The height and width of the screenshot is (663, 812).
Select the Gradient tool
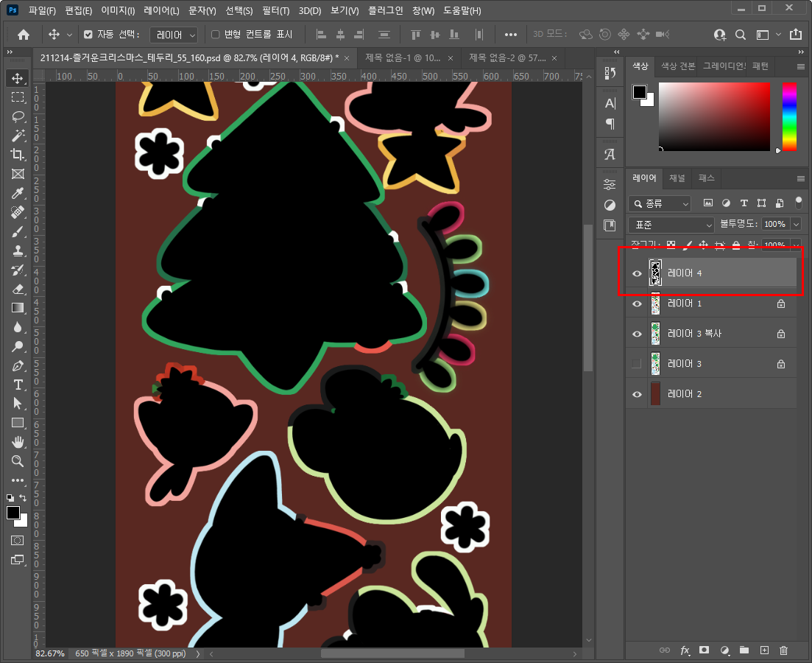pos(18,308)
